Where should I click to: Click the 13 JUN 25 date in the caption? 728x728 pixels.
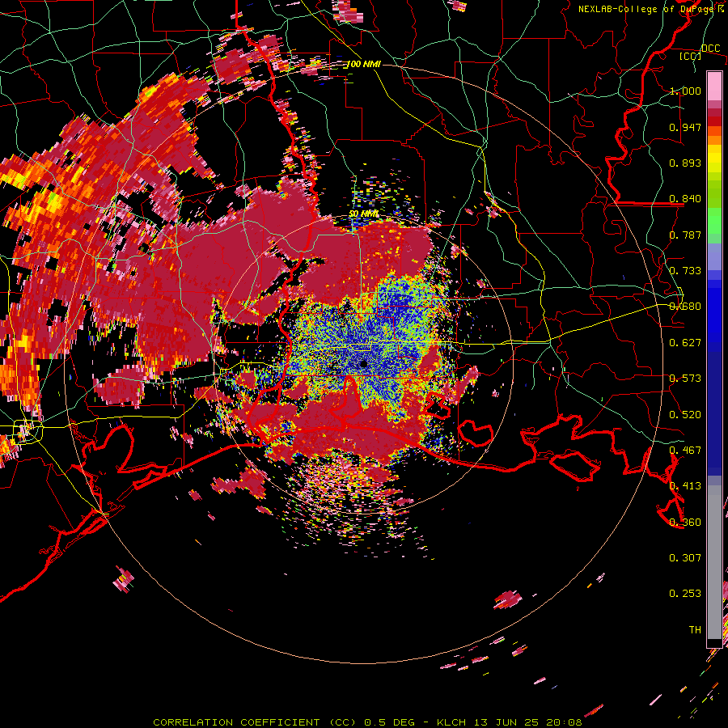tap(506, 722)
